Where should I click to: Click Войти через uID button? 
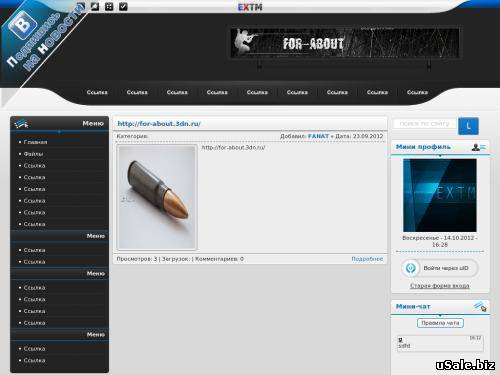pyautogui.click(x=440, y=268)
